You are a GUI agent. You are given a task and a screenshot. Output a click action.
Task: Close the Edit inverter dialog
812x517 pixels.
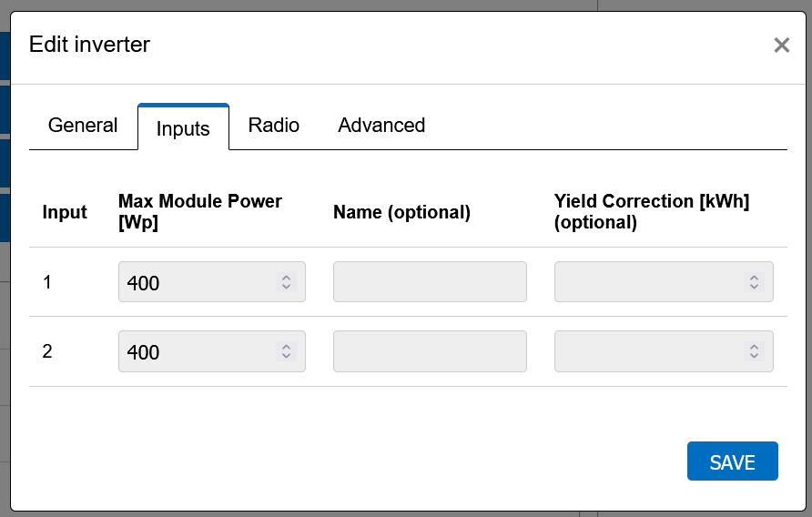pyautogui.click(x=781, y=46)
